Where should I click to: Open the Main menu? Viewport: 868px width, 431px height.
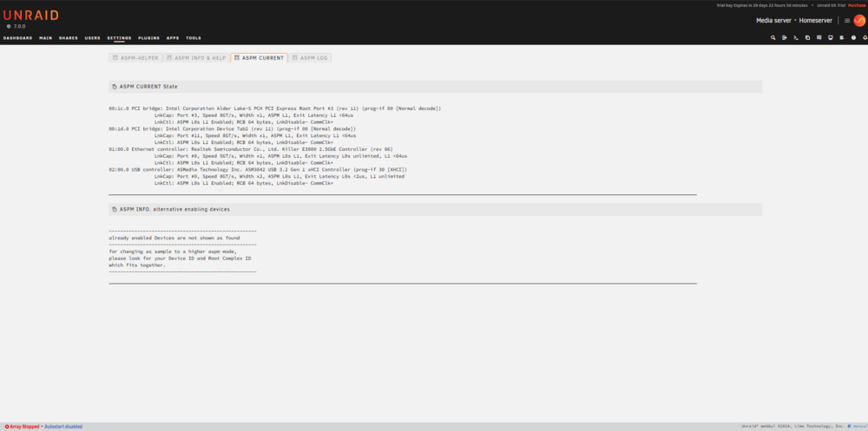click(45, 38)
